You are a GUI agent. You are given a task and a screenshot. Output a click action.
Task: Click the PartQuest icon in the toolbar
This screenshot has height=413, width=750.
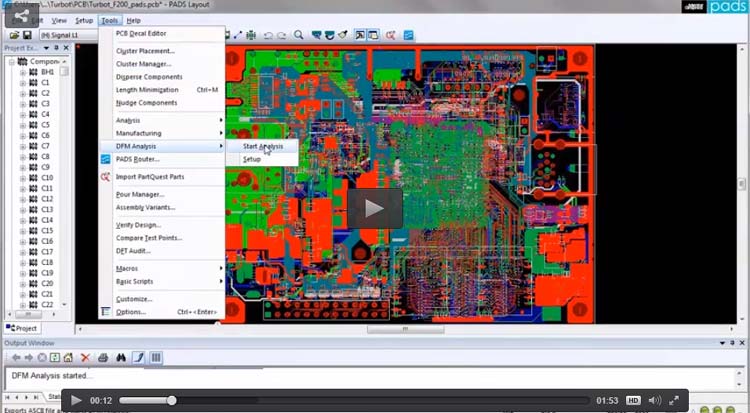click(x=390, y=35)
